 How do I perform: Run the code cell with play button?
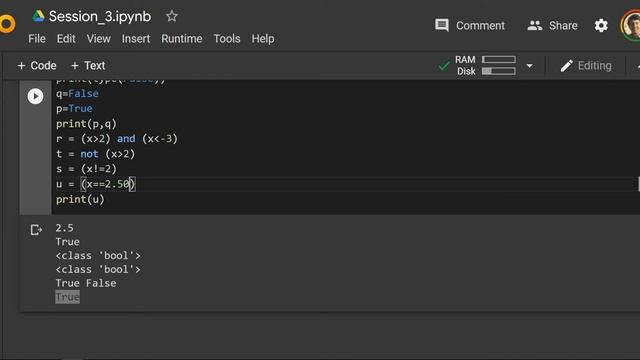click(36, 96)
